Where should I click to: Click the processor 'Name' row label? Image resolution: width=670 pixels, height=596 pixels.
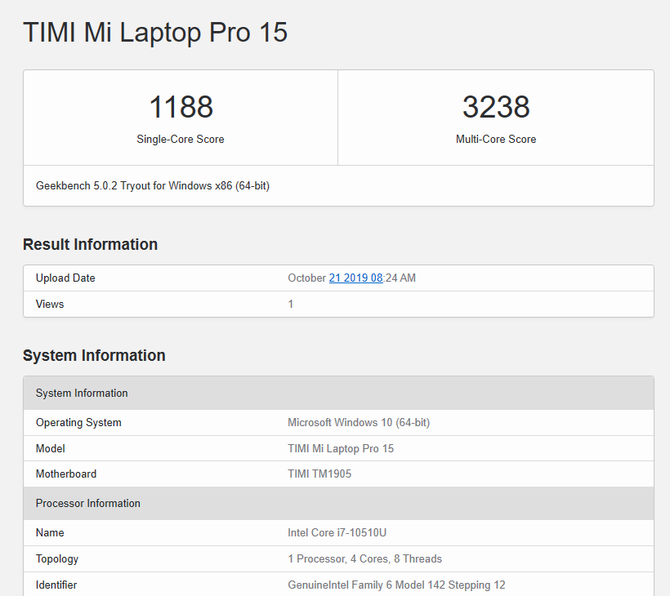click(50, 533)
